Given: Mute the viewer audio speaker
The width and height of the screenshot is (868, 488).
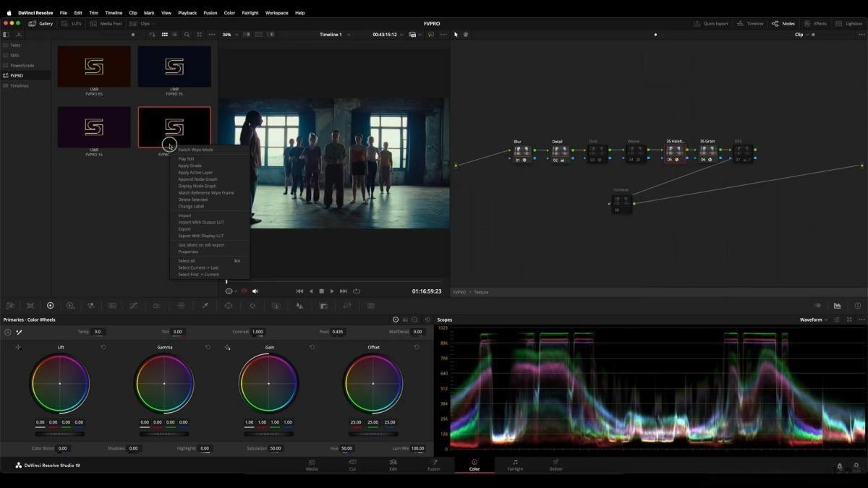Looking at the screenshot, I should coord(255,291).
